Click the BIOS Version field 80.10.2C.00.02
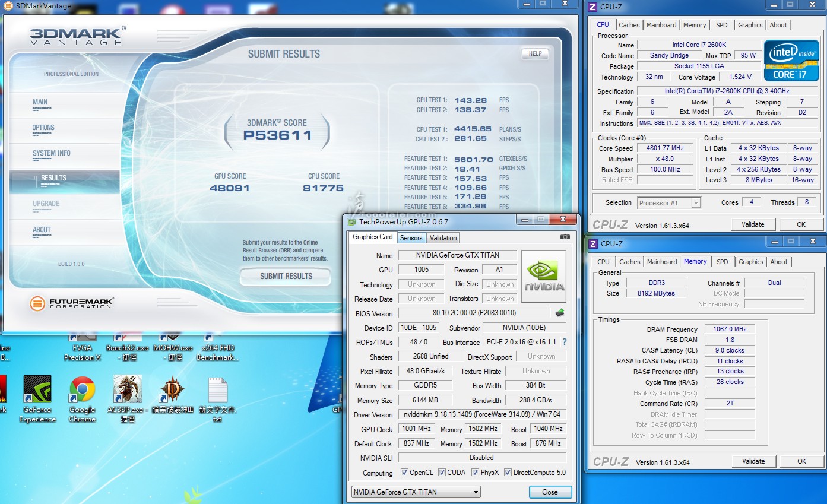Image resolution: width=827 pixels, height=504 pixels. click(x=474, y=313)
